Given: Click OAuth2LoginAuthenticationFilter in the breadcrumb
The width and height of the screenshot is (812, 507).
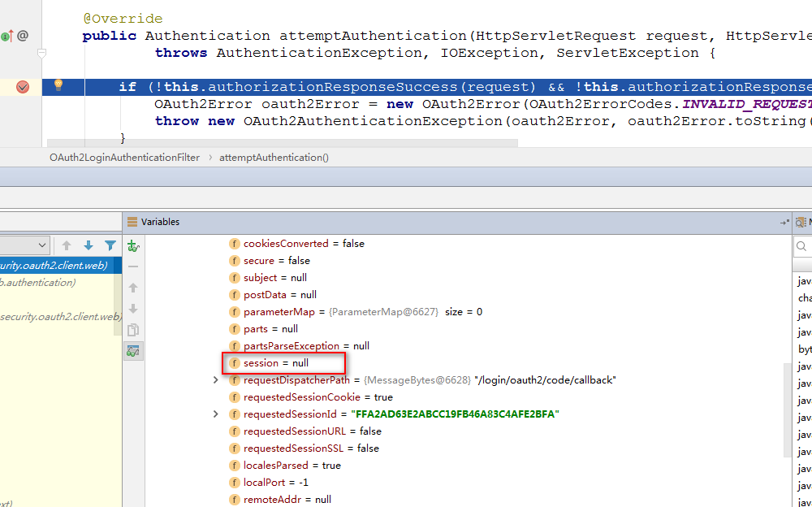Looking at the screenshot, I should pos(124,158).
